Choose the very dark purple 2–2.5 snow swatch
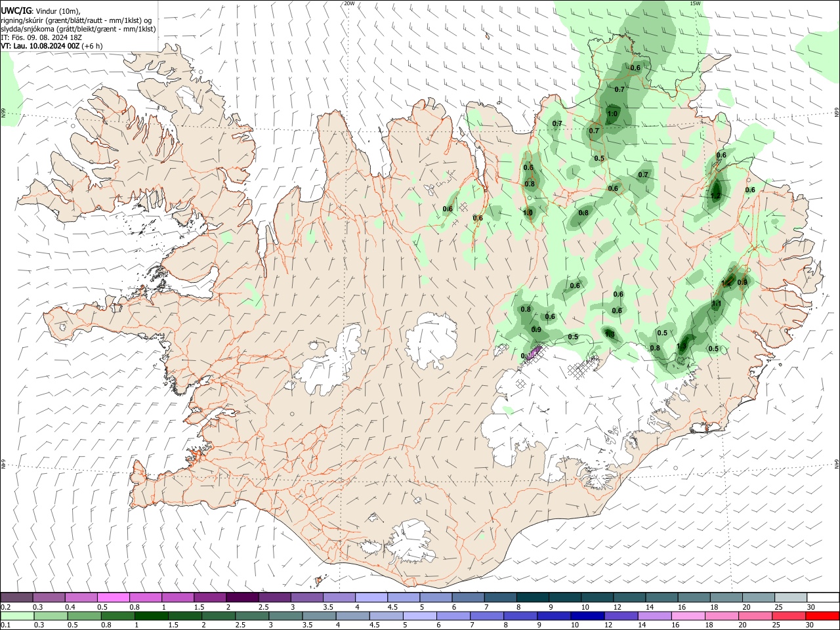 click(x=242, y=597)
